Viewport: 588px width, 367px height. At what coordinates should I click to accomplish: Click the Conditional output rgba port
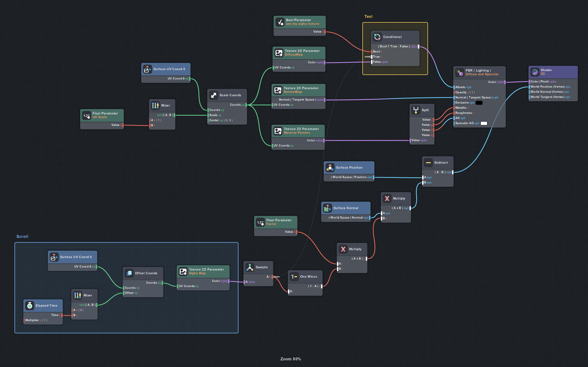click(x=419, y=47)
